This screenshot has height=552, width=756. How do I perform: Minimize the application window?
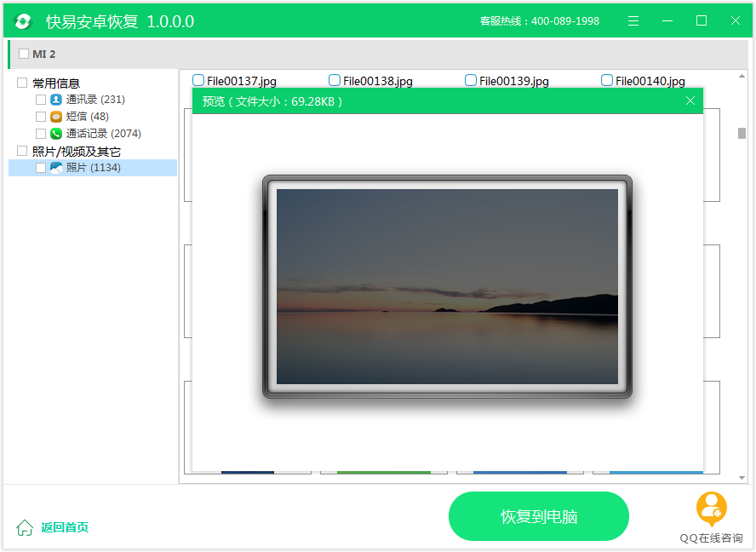(x=667, y=21)
